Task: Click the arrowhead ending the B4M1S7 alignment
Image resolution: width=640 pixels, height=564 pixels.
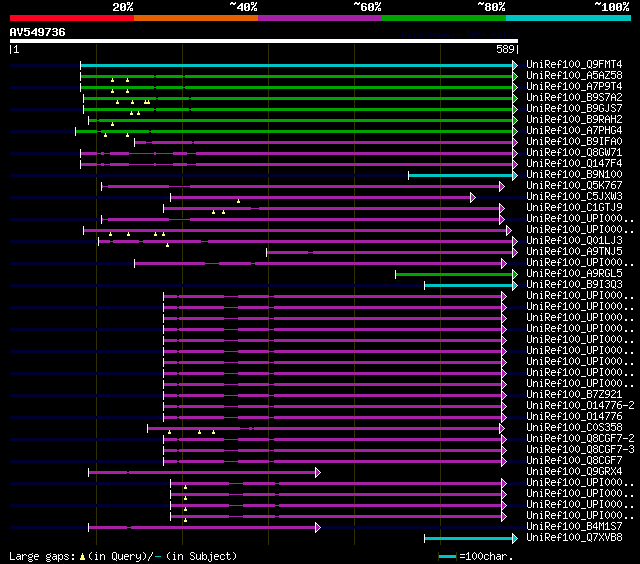Action: (x=318, y=528)
